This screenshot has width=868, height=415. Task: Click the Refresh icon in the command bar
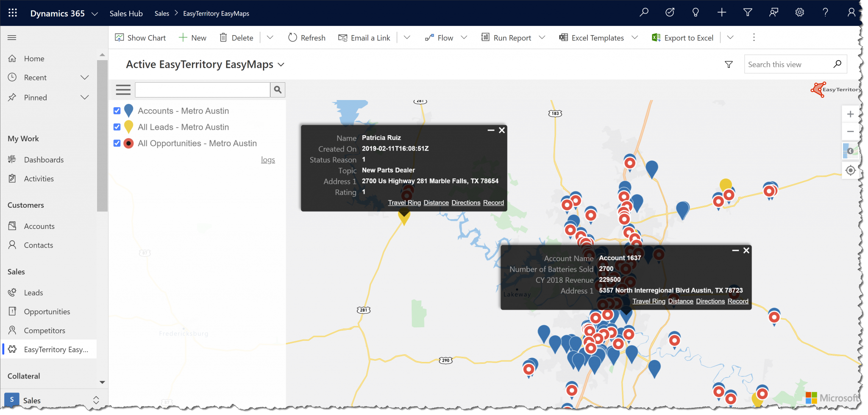[x=292, y=37]
